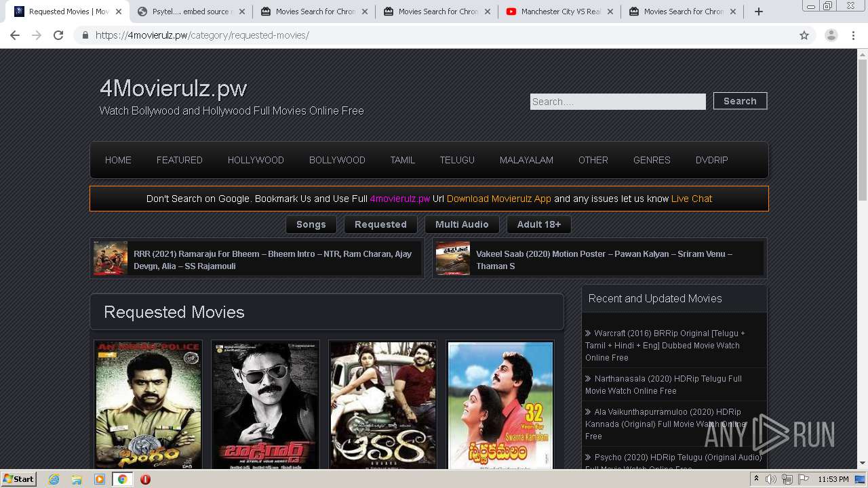Open TELUGU menu item
This screenshot has height=488, width=868.
tap(457, 160)
